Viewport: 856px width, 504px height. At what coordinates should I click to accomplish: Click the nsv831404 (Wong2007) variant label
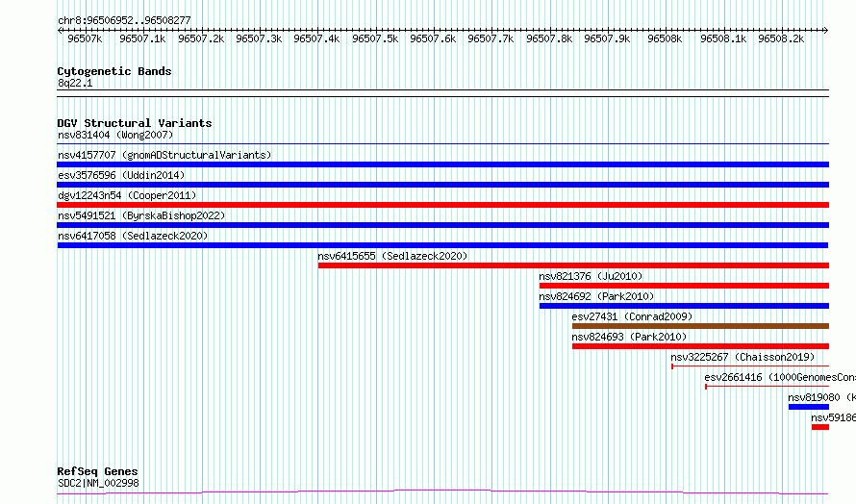(x=115, y=135)
